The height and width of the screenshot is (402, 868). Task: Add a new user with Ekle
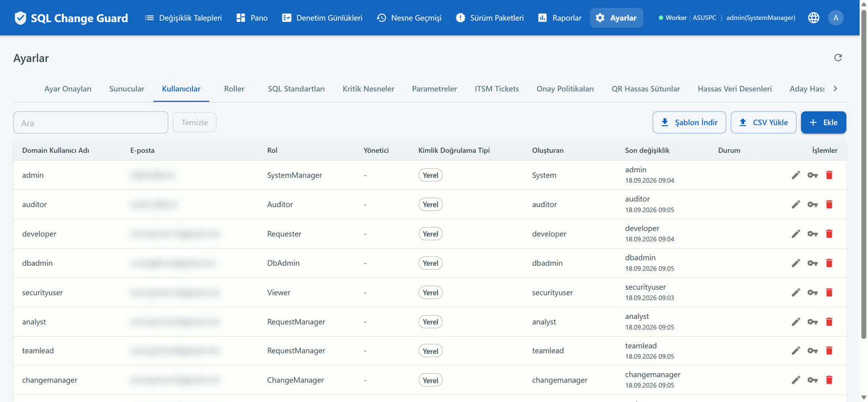coord(824,122)
